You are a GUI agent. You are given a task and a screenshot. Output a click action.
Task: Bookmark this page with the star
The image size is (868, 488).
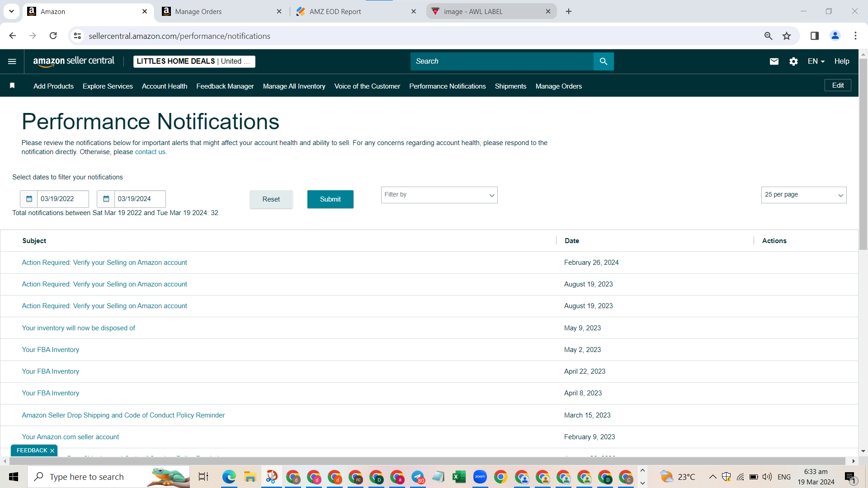pyautogui.click(x=787, y=36)
